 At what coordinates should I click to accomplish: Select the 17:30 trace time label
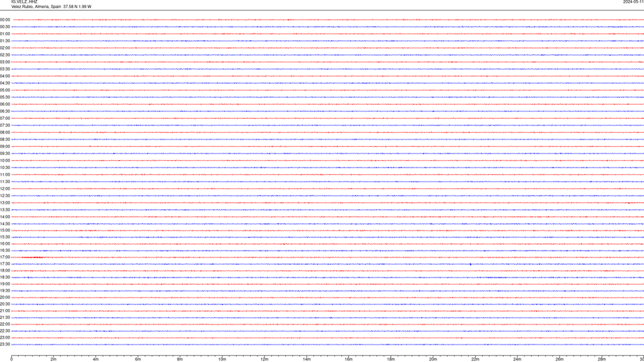pyautogui.click(x=5, y=264)
